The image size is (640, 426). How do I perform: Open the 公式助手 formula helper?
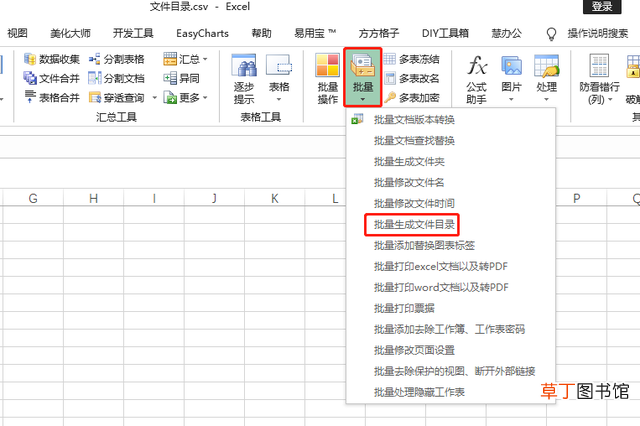coord(476,79)
